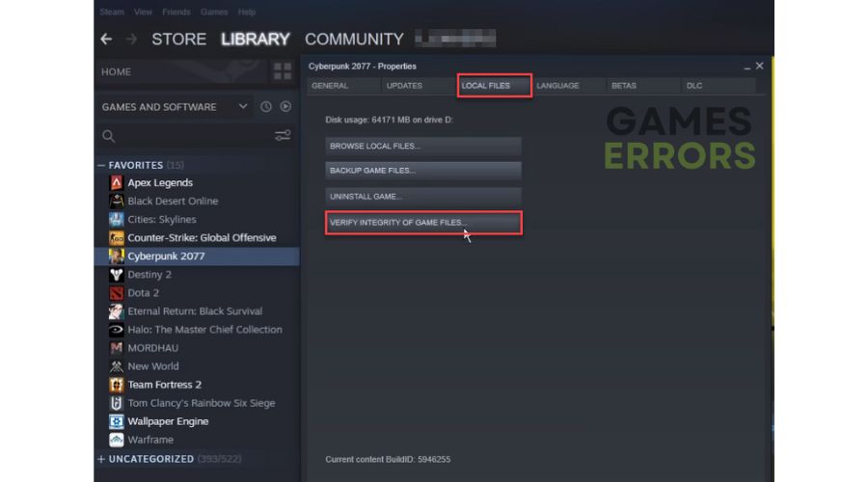Click the Halo Master Chief Collection icon
This screenshot has width=868, height=482.
coord(117,330)
